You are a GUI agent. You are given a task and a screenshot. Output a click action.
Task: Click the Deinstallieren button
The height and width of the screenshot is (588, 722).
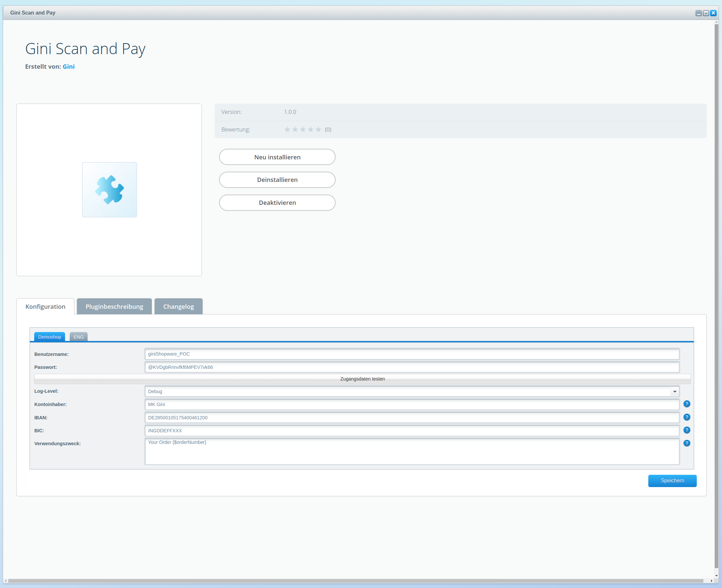pyautogui.click(x=278, y=180)
